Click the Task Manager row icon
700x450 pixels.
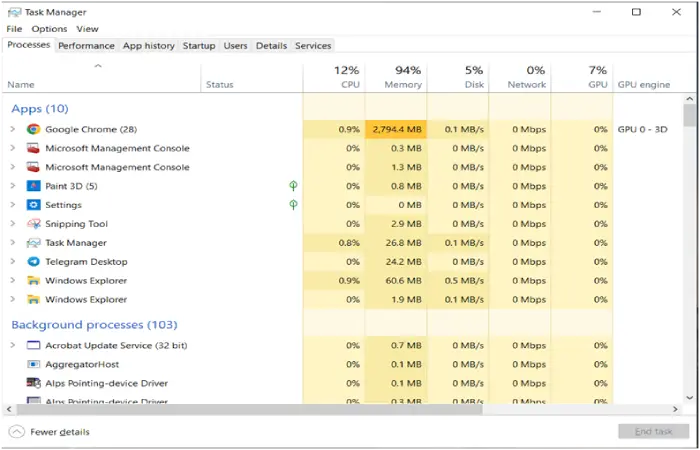click(33, 243)
